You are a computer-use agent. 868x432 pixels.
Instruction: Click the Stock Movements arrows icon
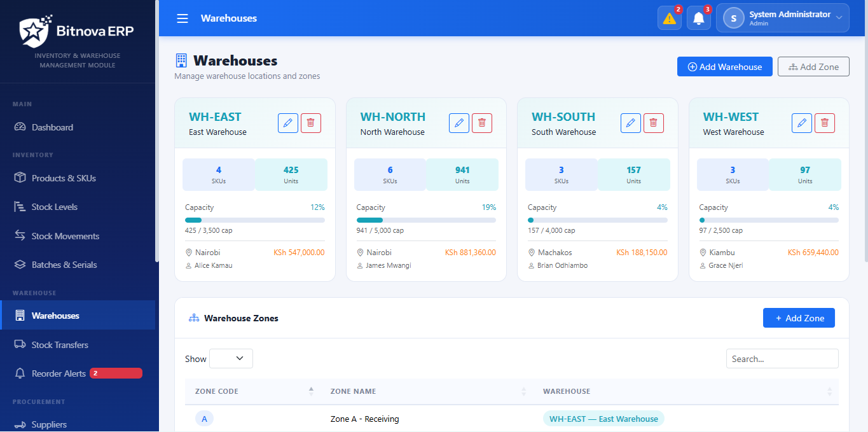point(20,236)
